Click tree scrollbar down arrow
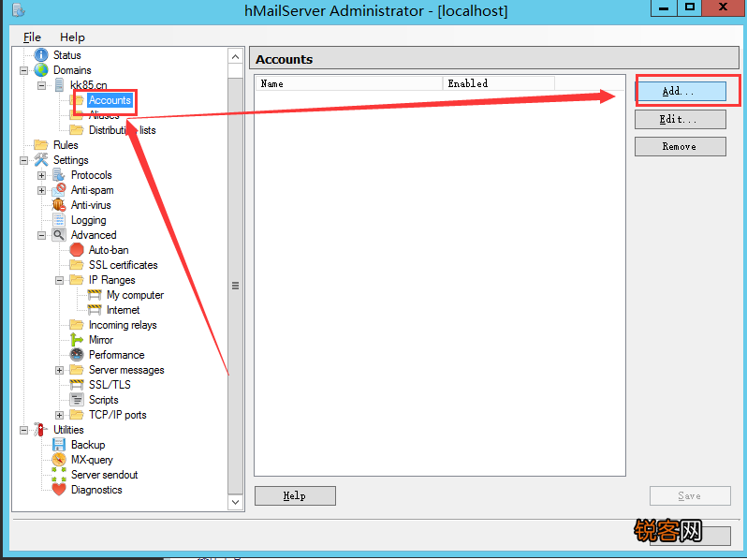Viewport: 747px width, 560px height. [x=235, y=502]
